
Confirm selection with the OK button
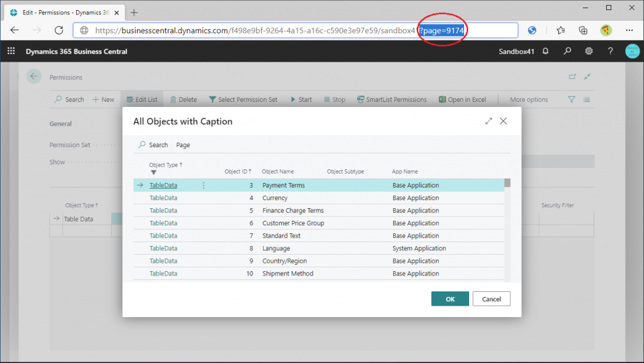pyautogui.click(x=450, y=299)
